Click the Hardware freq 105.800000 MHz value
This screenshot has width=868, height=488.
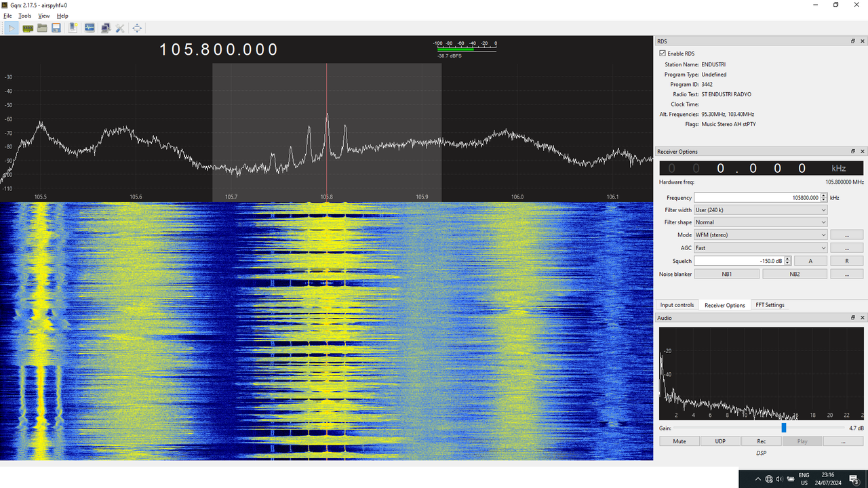click(844, 182)
